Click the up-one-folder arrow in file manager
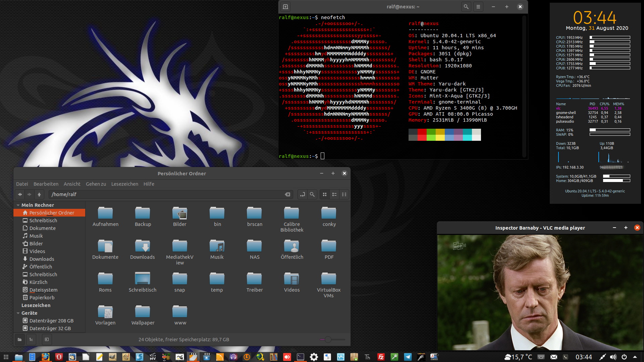This screenshot has height=362, width=644. (39, 194)
